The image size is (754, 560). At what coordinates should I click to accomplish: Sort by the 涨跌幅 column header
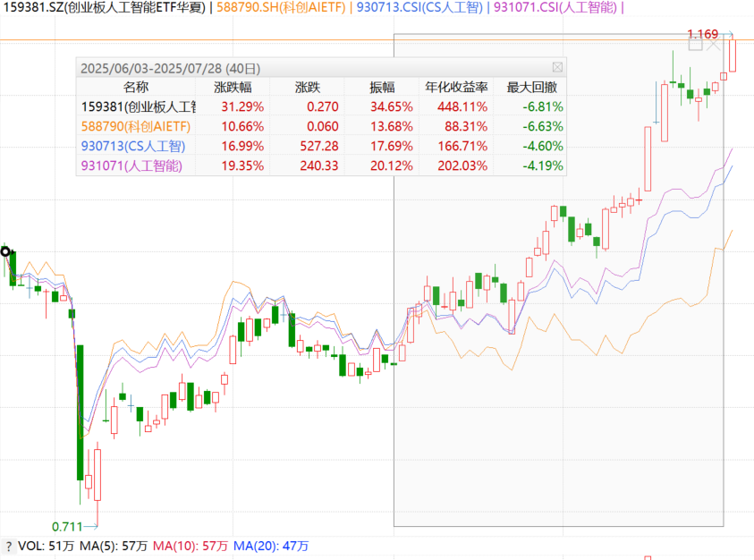pyautogui.click(x=233, y=87)
